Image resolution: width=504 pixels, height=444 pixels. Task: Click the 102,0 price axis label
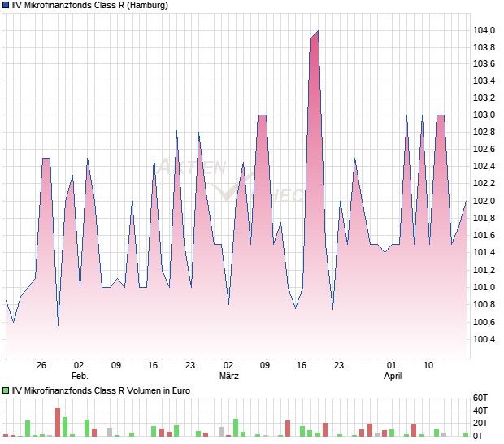tap(483, 201)
